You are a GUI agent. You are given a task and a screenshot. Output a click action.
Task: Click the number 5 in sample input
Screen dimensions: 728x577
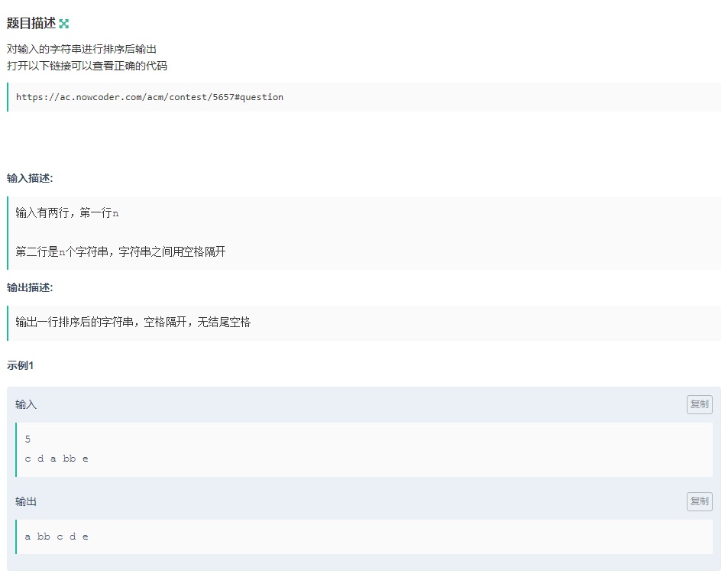[28, 439]
